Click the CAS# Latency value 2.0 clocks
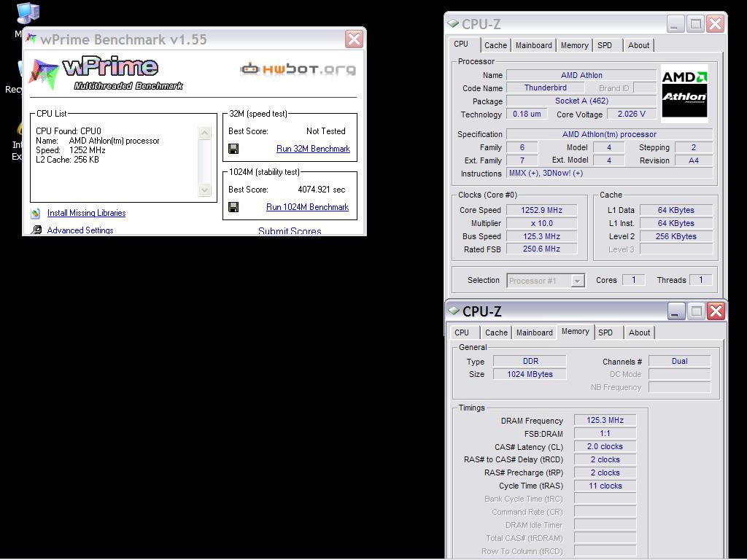 pos(605,446)
